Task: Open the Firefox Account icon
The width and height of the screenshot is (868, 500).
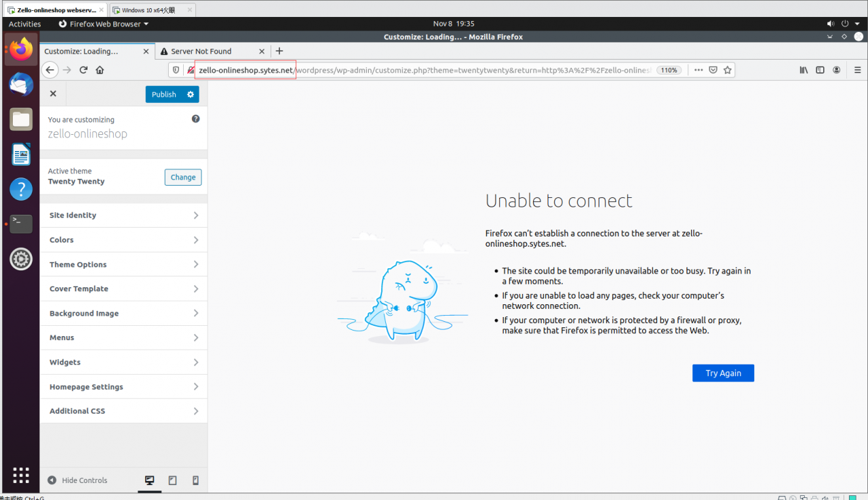Action: [837, 70]
